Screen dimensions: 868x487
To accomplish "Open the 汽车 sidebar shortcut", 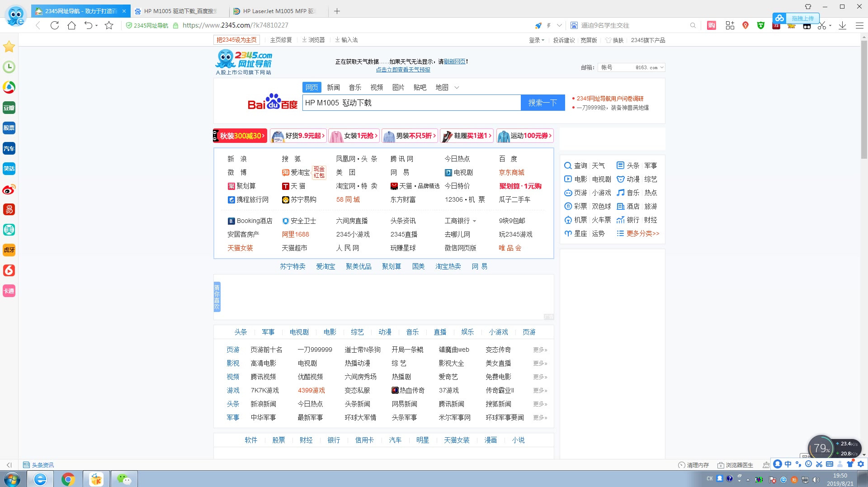I will click(x=9, y=148).
